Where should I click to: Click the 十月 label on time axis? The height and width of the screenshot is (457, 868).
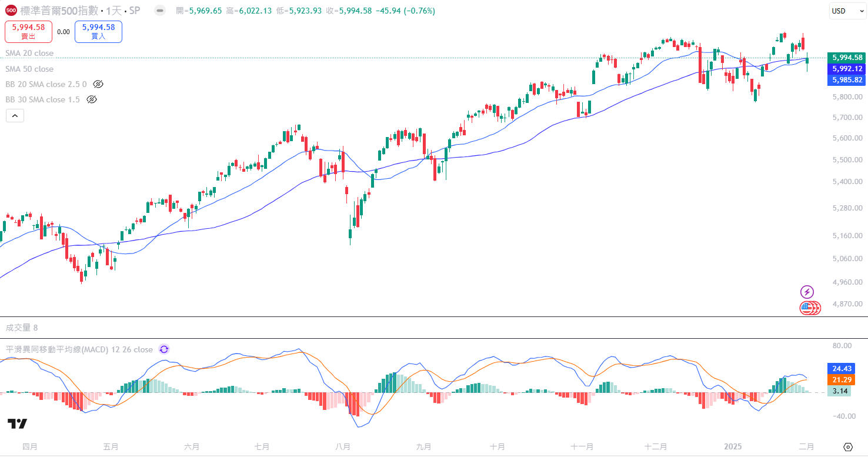(497, 447)
